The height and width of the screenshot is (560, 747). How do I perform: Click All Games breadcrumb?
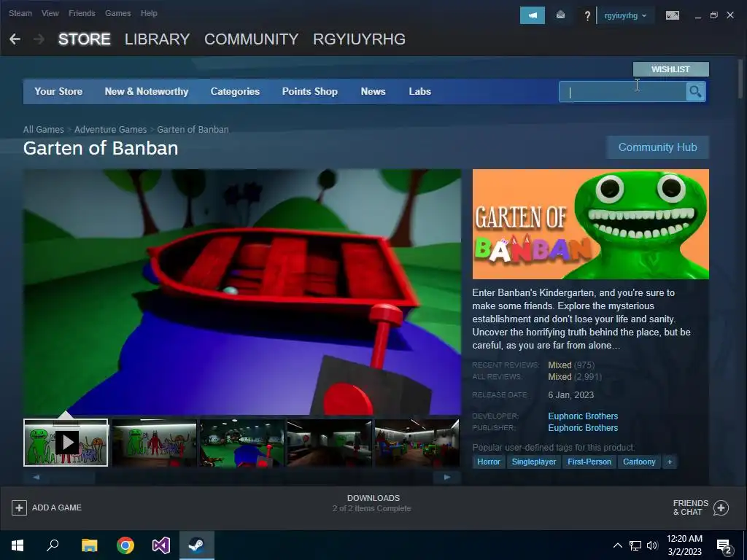click(x=43, y=130)
